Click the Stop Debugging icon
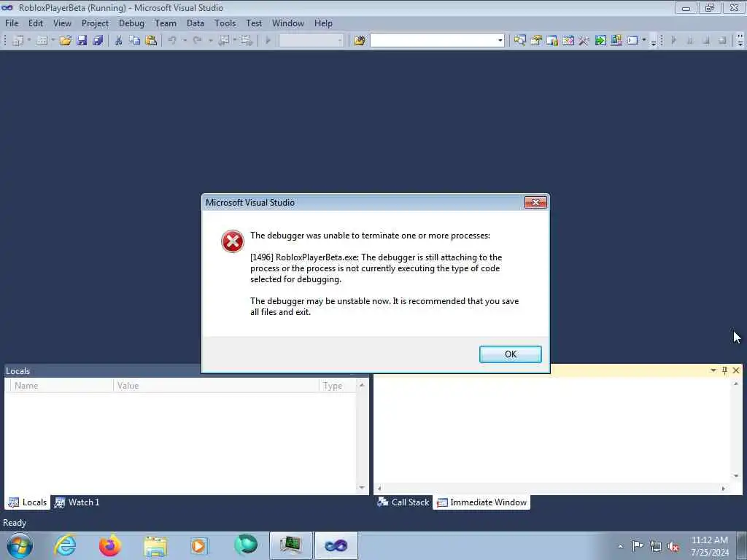This screenshot has height=560, width=747. click(705, 41)
